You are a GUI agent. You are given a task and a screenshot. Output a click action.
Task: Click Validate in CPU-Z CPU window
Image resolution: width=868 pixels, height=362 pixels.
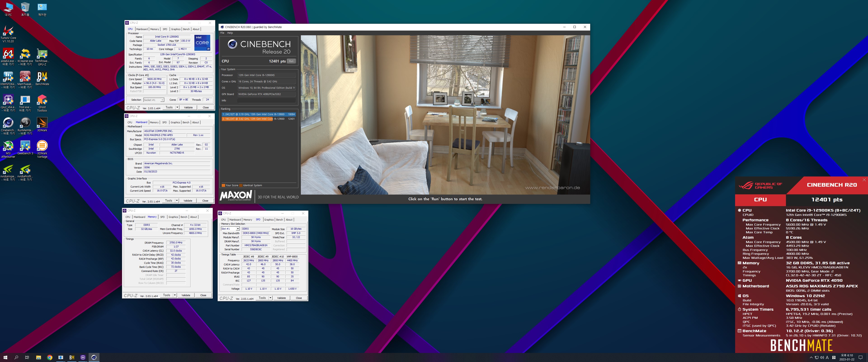click(188, 107)
